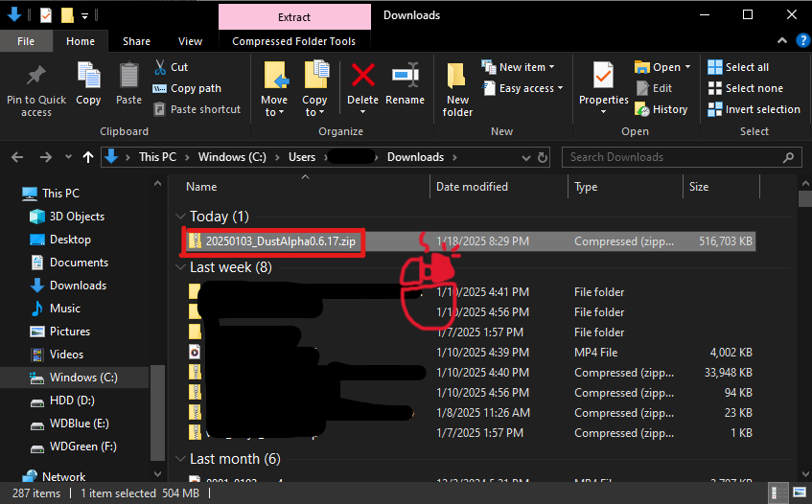Click Users in the address breadcrumb
Image resolution: width=812 pixels, height=504 pixels.
point(302,157)
